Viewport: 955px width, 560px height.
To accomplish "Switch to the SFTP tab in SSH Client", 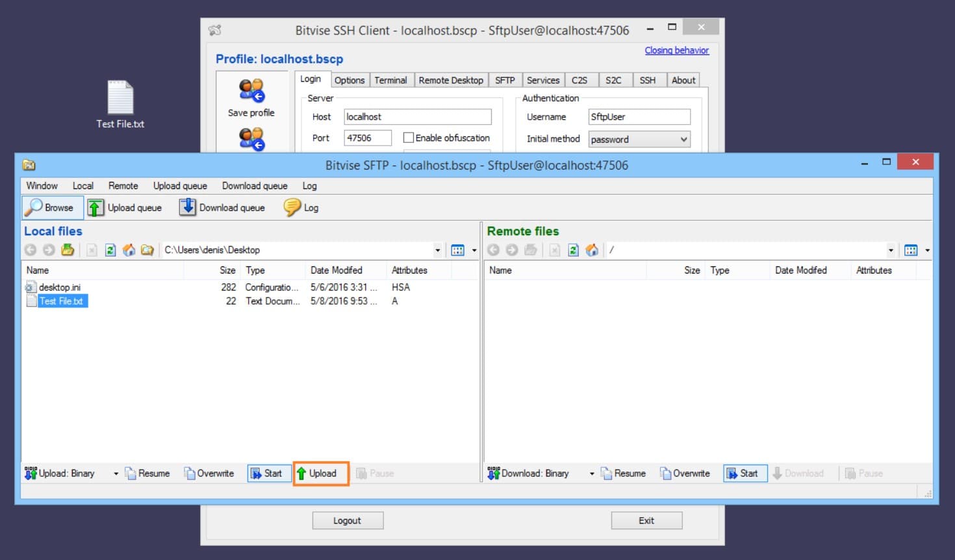I will 505,80.
